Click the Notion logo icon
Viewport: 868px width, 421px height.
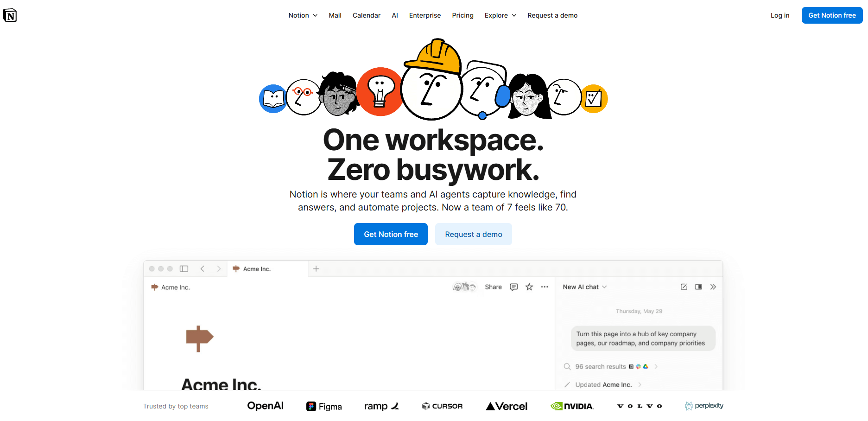tap(10, 15)
